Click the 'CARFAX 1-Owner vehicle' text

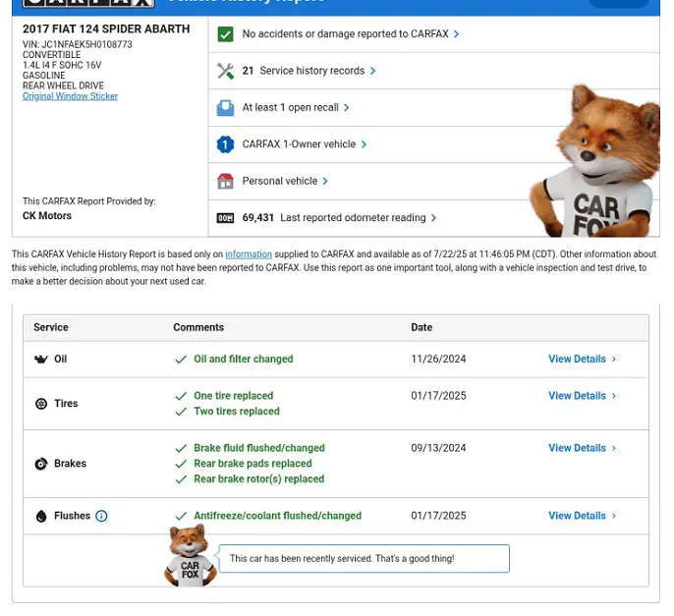299,144
